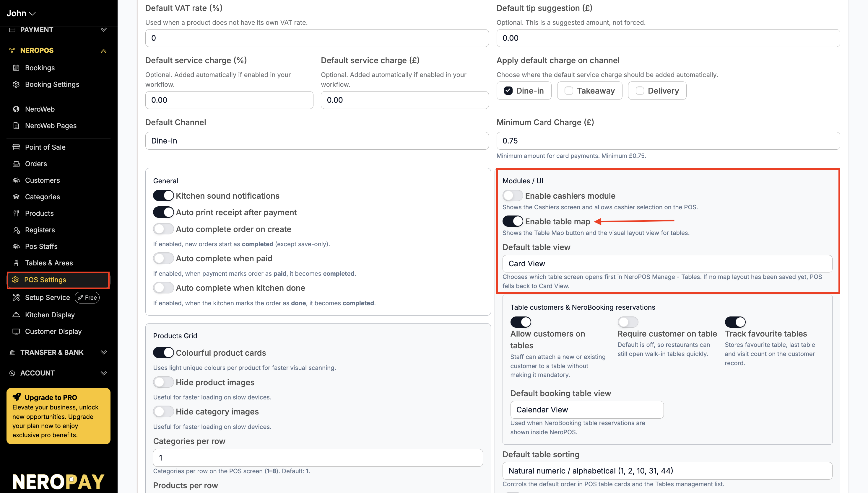Enable Require customer on table switch
Screen dimensions: 868x493
coord(628,322)
